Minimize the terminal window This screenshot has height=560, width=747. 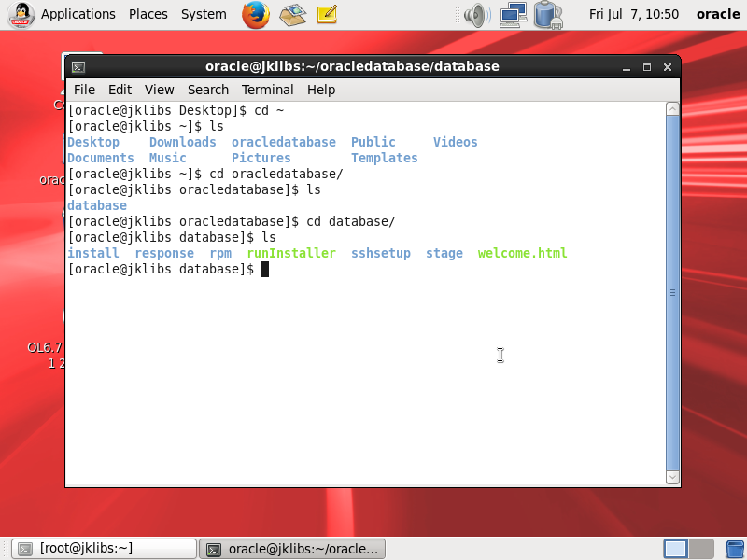(x=627, y=67)
